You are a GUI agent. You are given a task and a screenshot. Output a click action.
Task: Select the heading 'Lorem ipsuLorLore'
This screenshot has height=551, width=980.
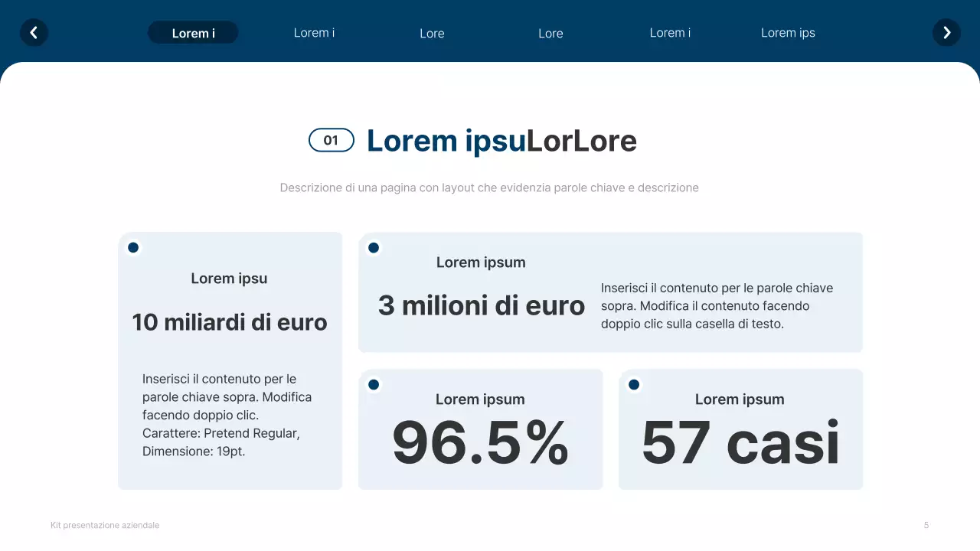pyautogui.click(x=501, y=141)
